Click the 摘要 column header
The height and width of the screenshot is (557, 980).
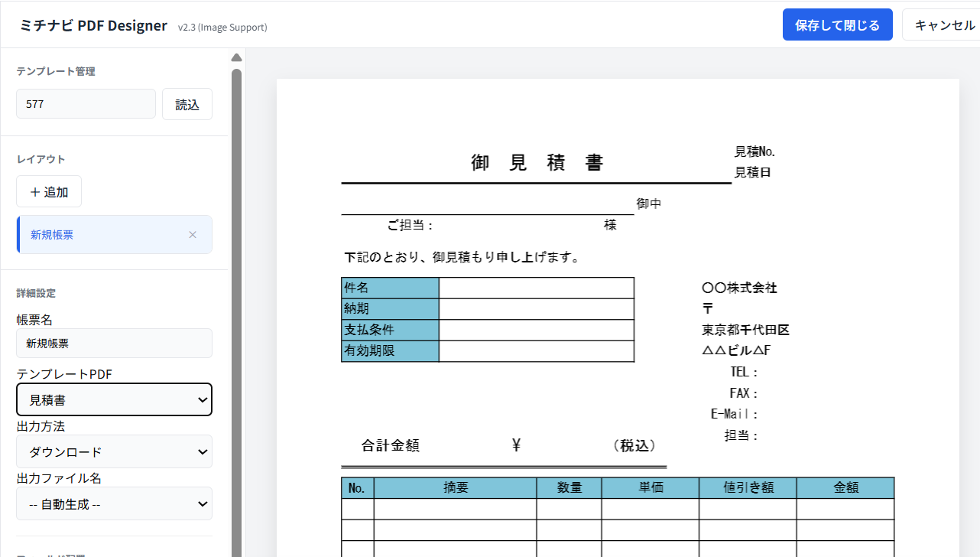coord(456,487)
